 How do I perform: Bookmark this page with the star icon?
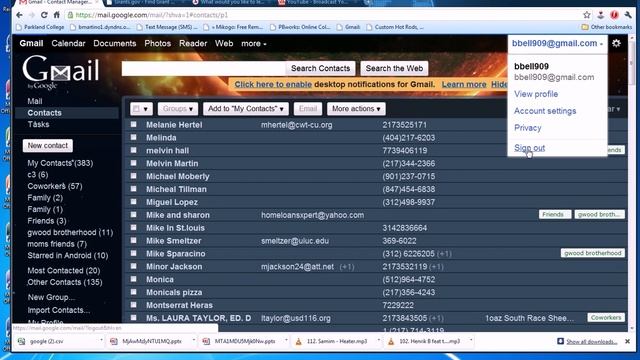point(587,15)
